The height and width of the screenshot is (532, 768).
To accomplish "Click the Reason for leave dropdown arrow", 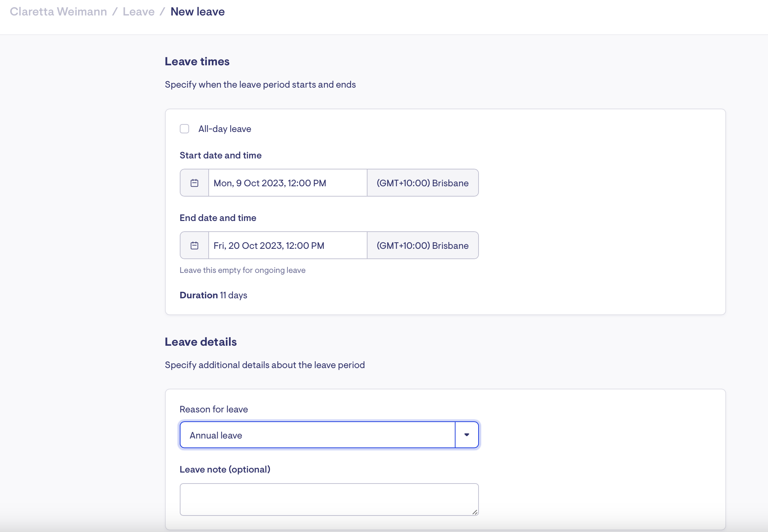I will click(x=467, y=435).
